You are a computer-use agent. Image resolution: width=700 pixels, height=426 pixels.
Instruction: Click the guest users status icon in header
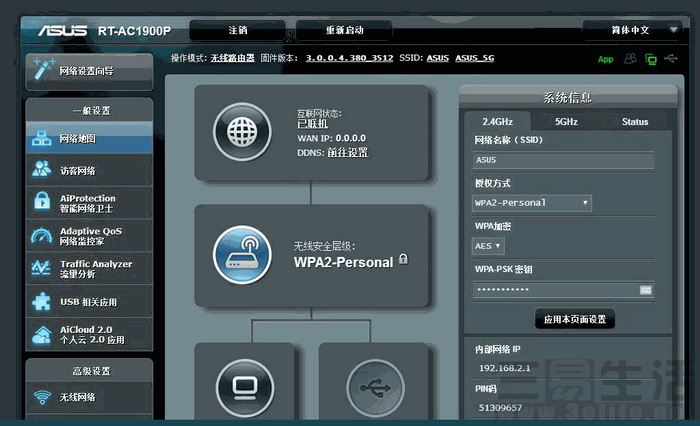(x=630, y=58)
